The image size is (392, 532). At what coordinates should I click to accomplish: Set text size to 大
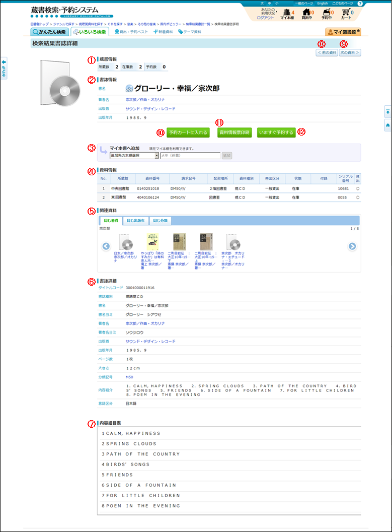pos(262,4)
